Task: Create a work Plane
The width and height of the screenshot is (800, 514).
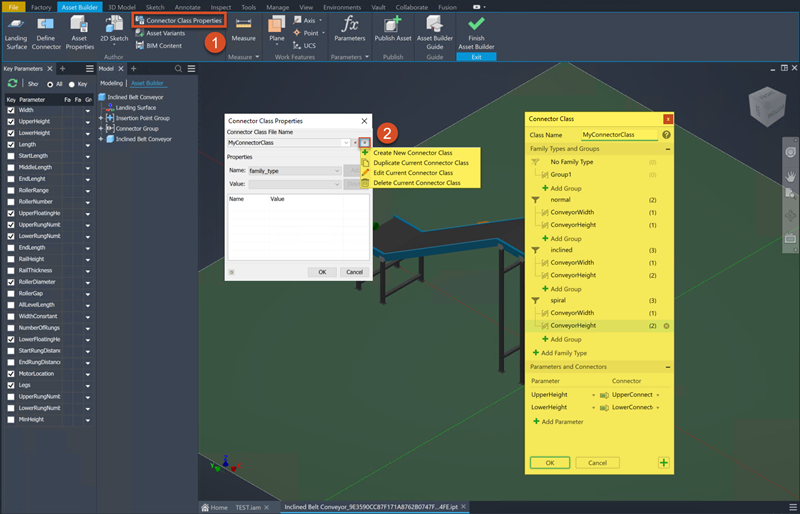Action: [x=277, y=30]
